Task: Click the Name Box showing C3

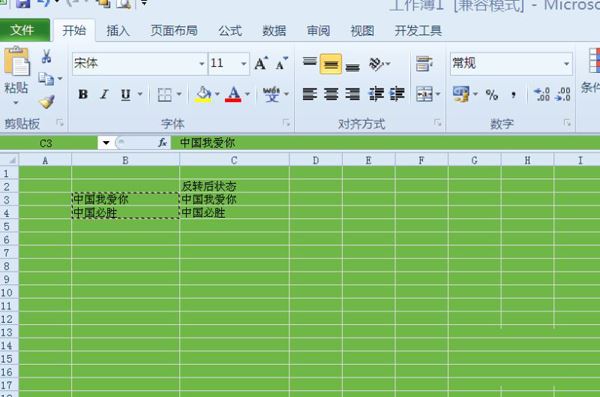Action: [x=49, y=143]
